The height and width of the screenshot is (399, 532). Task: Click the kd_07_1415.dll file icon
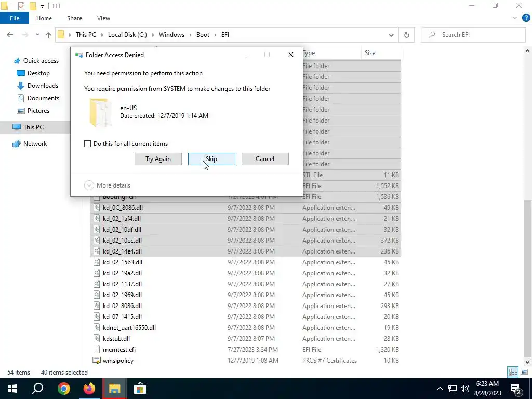[x=97, y=316]
